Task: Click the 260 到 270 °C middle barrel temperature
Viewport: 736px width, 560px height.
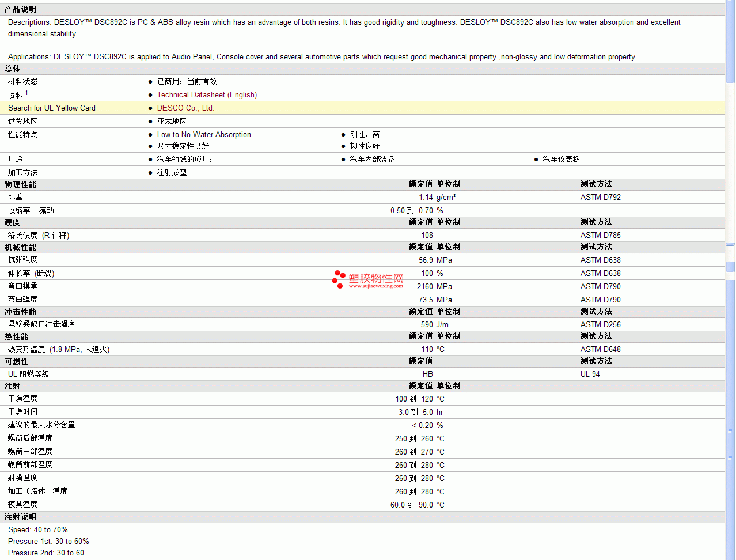Action: point(420,452)
